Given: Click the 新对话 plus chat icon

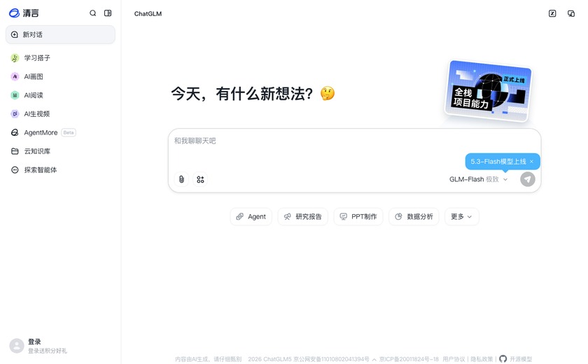Looking at the screenshot, I should click(14, 34).
